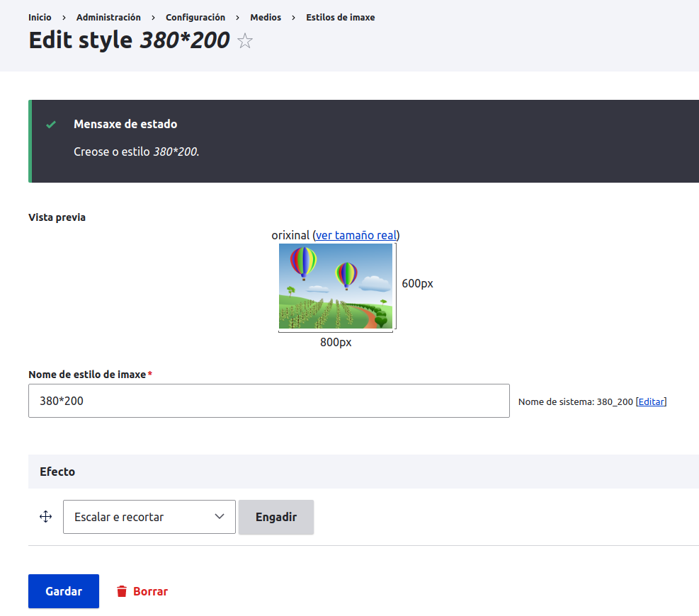699x616 pixels.
Task: Click the chevron arrow in the effect selector
Action: pyautogui.click(x=220, y=517)
